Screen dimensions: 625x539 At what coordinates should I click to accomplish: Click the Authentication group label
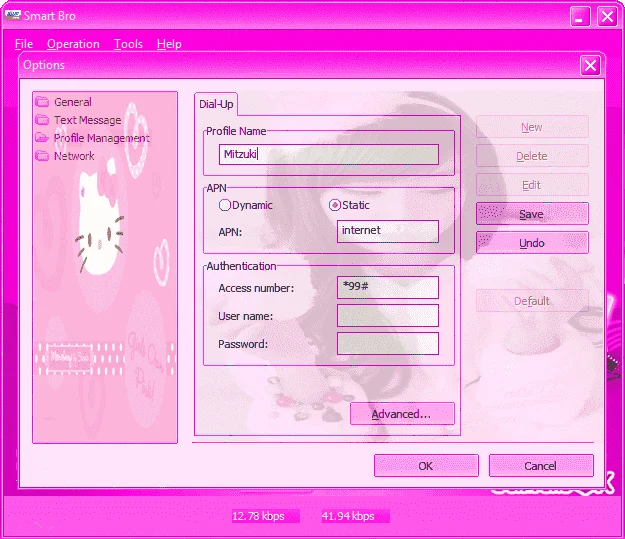(x=241, y=266)
